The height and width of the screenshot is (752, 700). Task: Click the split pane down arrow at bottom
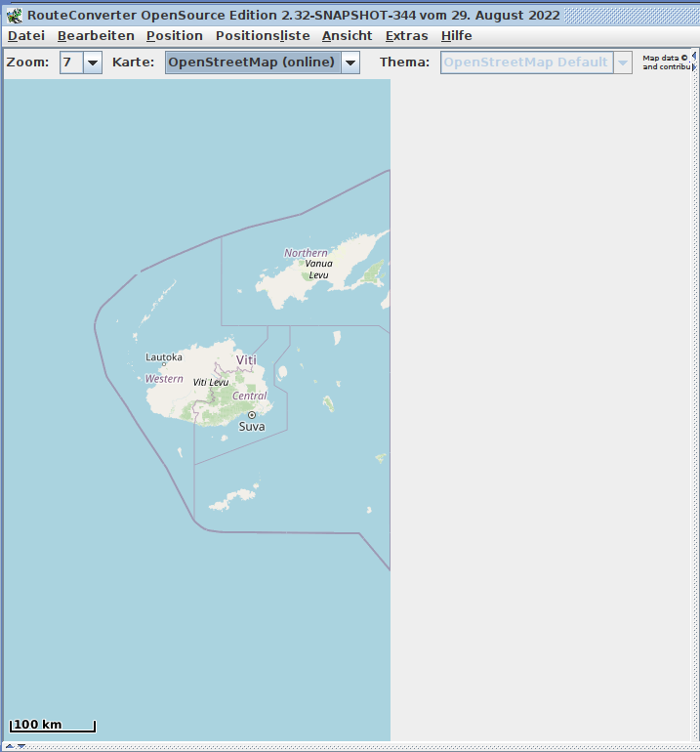21,746
